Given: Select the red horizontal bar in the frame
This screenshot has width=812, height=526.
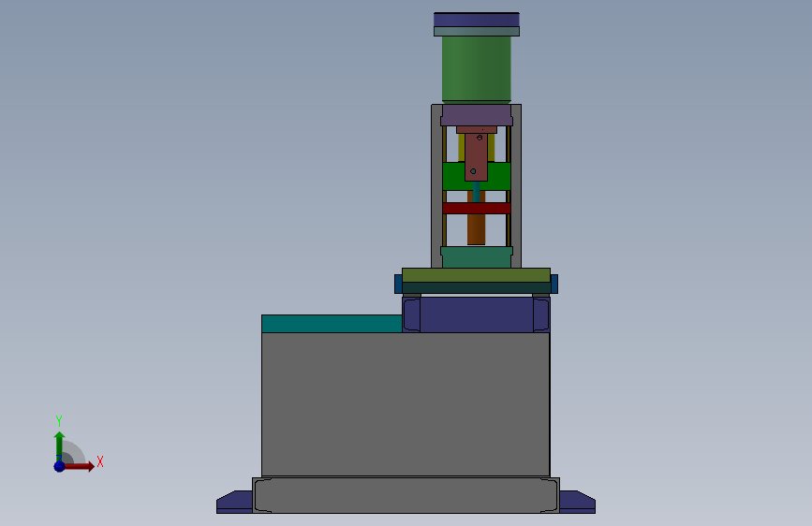Looking at the screenshot, I should pos(477,208).
